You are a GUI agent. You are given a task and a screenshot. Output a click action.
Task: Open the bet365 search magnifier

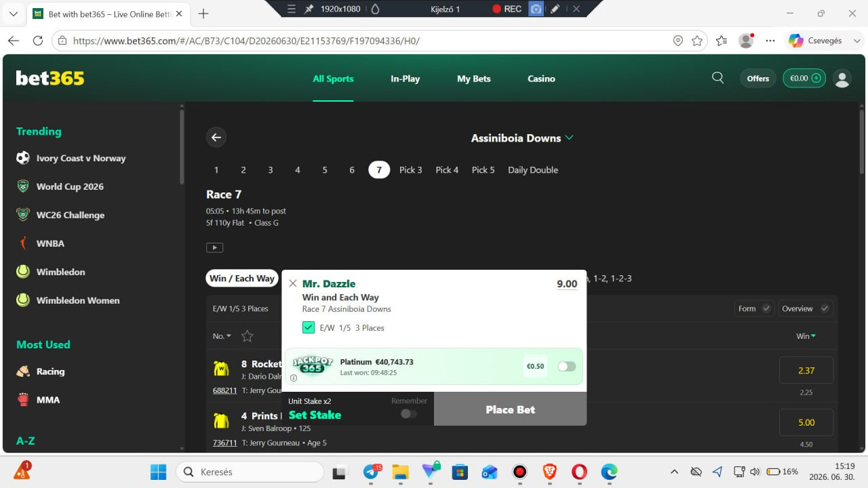(717, 78)
